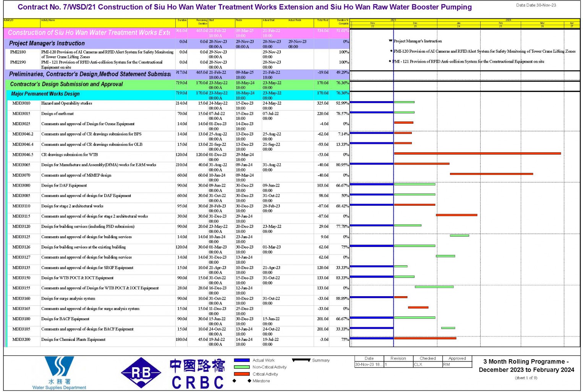583x392 pixels.
Task: Click activity ID PMI2190
Action: pyautogui.click(x=18, y=62)
